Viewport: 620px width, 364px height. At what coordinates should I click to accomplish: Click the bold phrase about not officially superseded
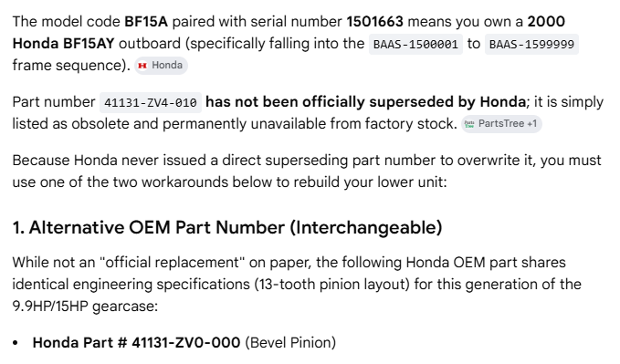click(366, 102)
